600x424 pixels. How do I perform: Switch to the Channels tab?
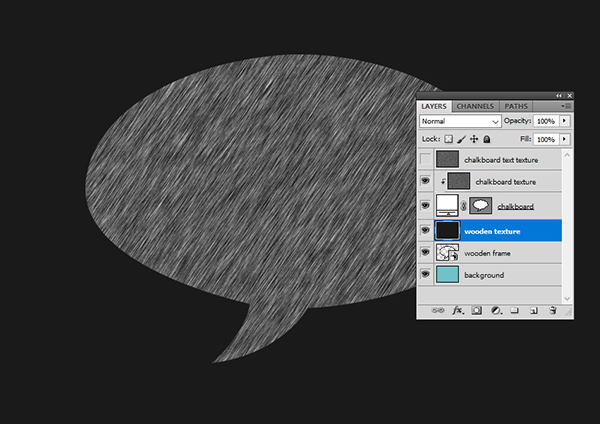pyautogui.click(x=476, y=105)
